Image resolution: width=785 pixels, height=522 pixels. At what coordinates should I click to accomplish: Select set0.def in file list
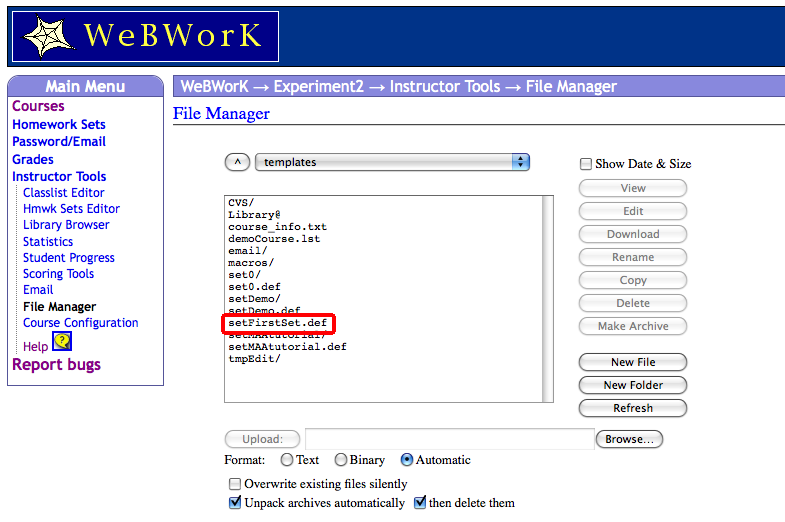[254, 287]
